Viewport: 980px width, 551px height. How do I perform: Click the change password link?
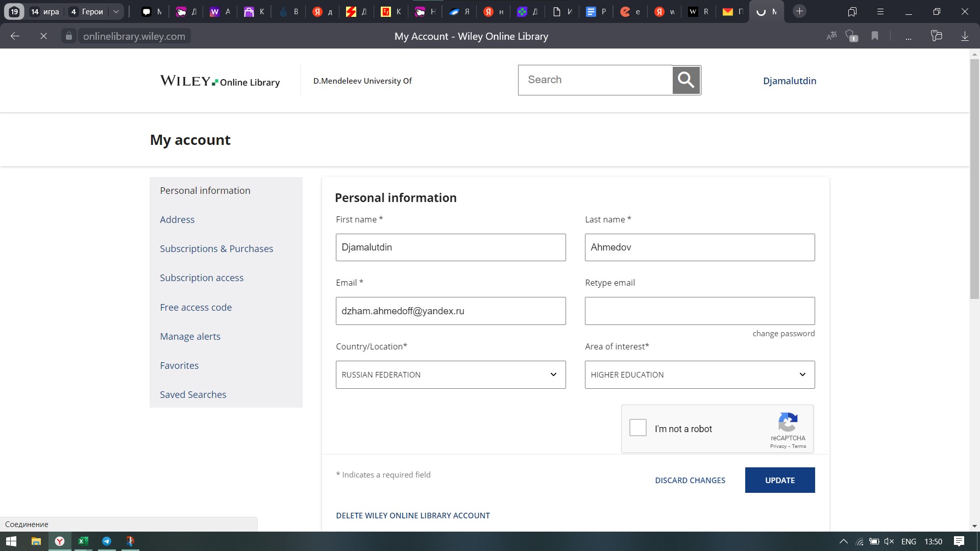click(783, 333)
